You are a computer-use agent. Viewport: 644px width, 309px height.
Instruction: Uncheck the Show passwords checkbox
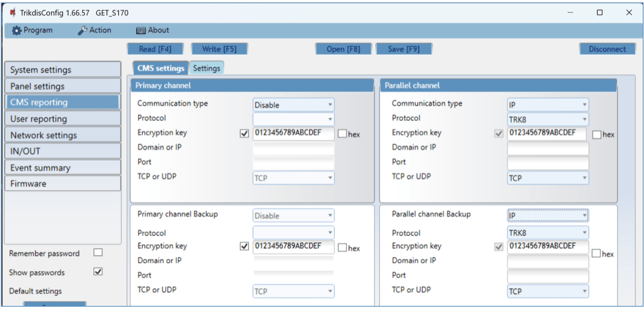click(x=98, y=271)
